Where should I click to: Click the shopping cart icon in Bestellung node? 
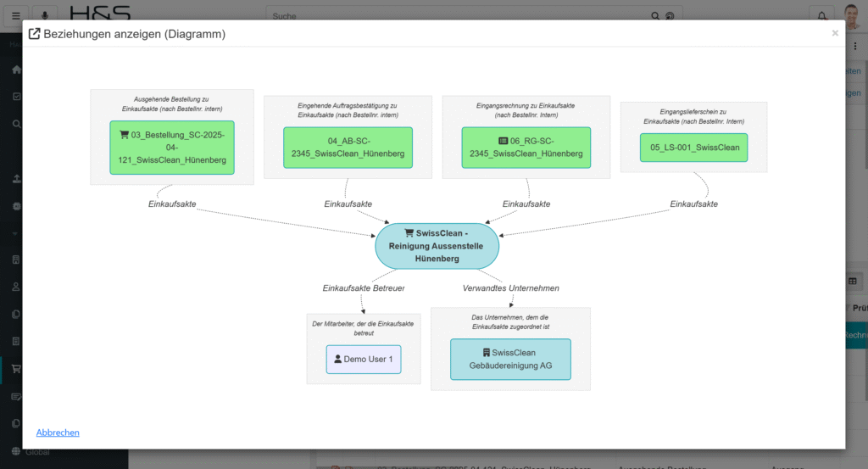point(124,135)
